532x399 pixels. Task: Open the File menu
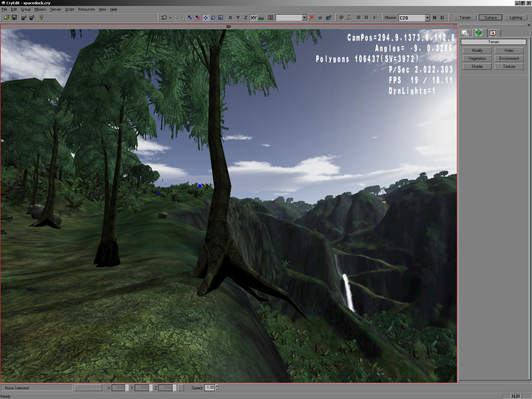pos(4,9)
